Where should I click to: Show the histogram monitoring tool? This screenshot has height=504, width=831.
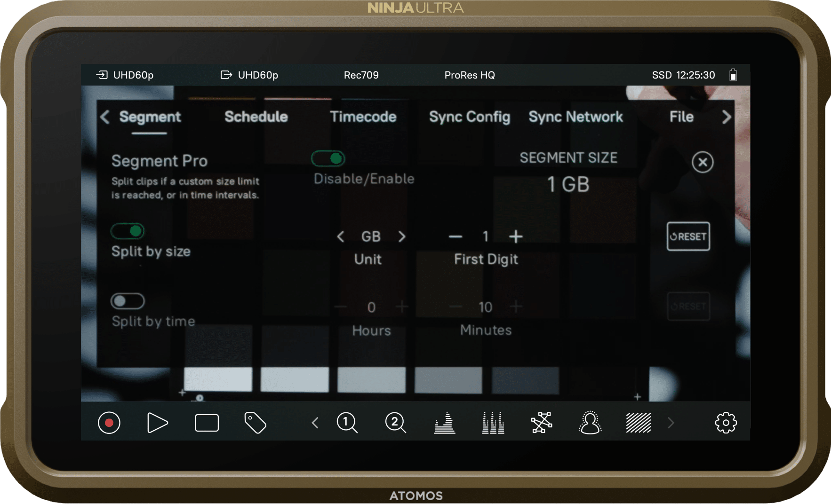click(444, 423)
